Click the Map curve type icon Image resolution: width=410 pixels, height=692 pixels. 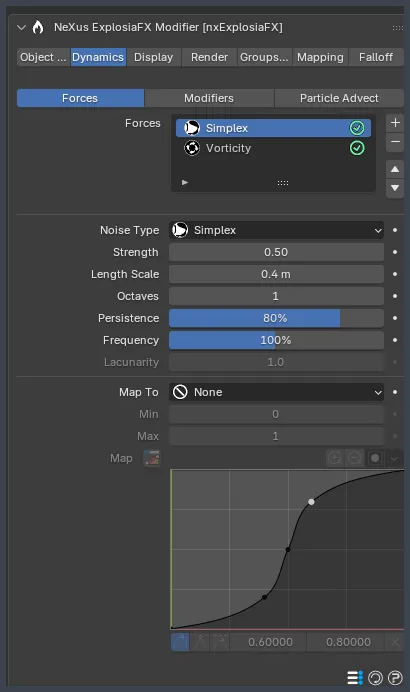[x=152, y=459]
